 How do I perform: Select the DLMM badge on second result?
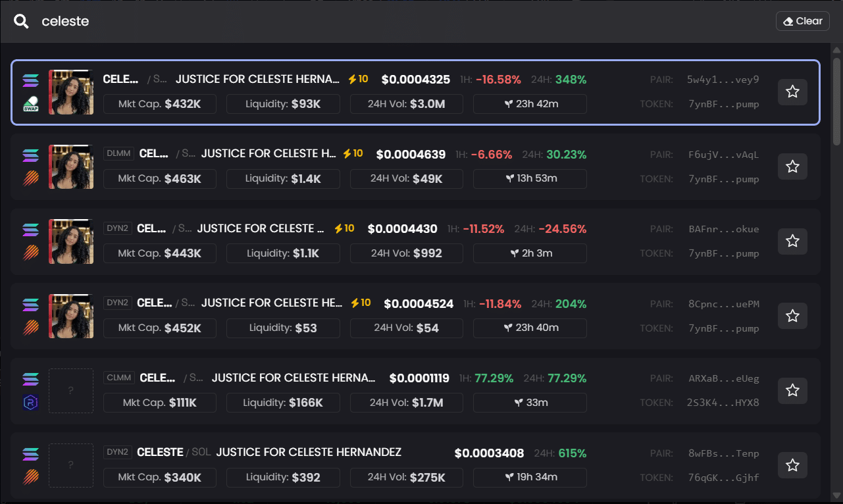[119, 153]
